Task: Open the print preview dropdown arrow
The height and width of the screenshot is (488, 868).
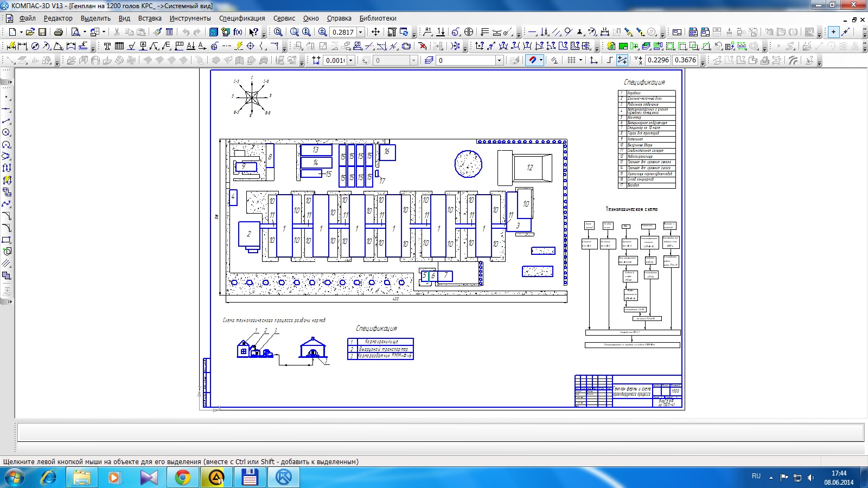Action: [85, 32]
